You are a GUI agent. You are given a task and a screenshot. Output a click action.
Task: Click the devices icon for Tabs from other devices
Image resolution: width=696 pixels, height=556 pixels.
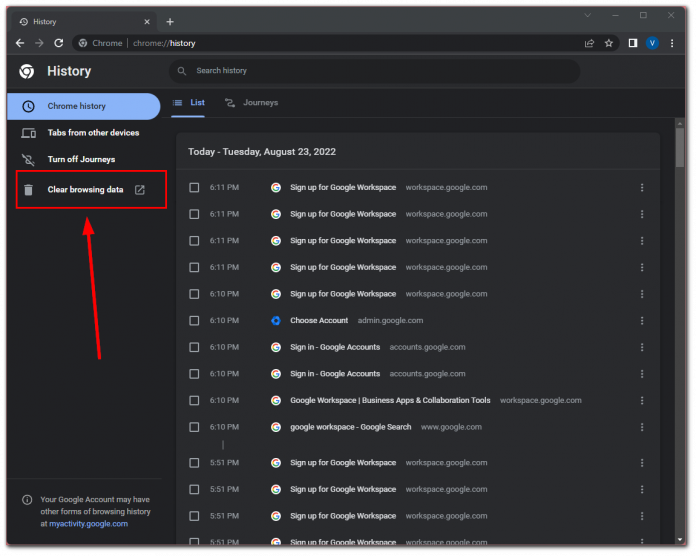pos(28,133)
